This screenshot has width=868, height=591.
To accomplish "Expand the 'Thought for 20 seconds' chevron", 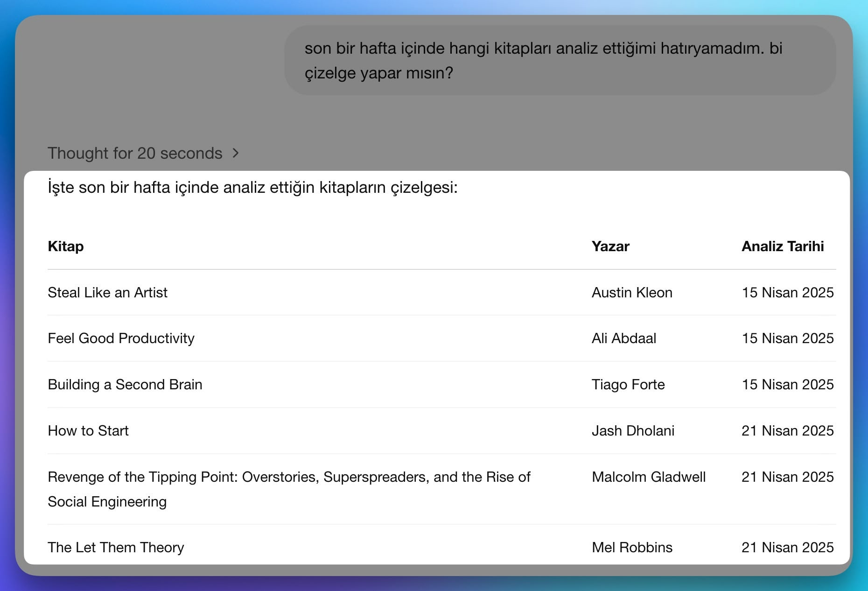I will pyautogui.click(x=236, y=153).
